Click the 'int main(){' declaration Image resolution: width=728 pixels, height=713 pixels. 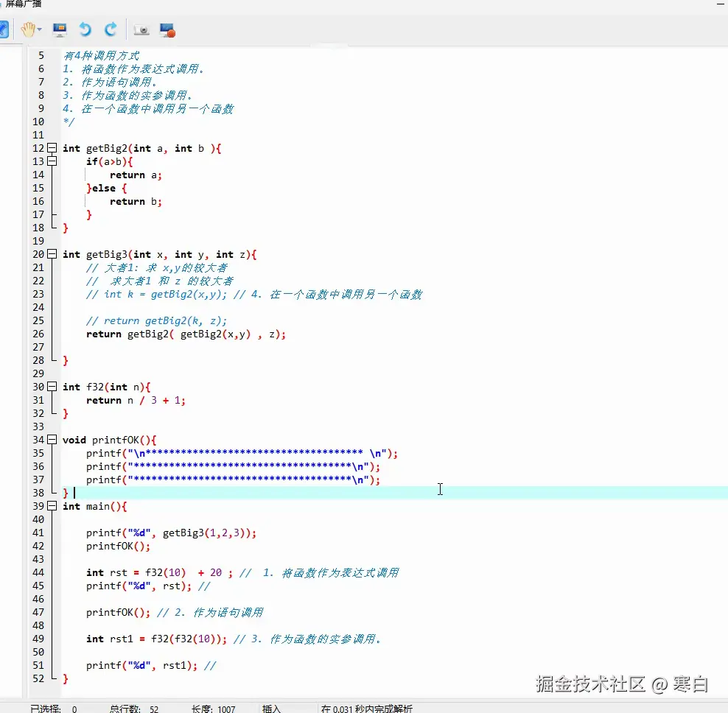coord(95,507)
